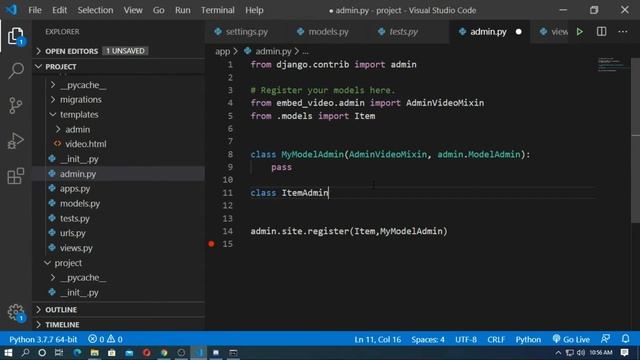Open File Explorer from the taskbar
Screen dimensions: 640x360
[x=94, y=353]
